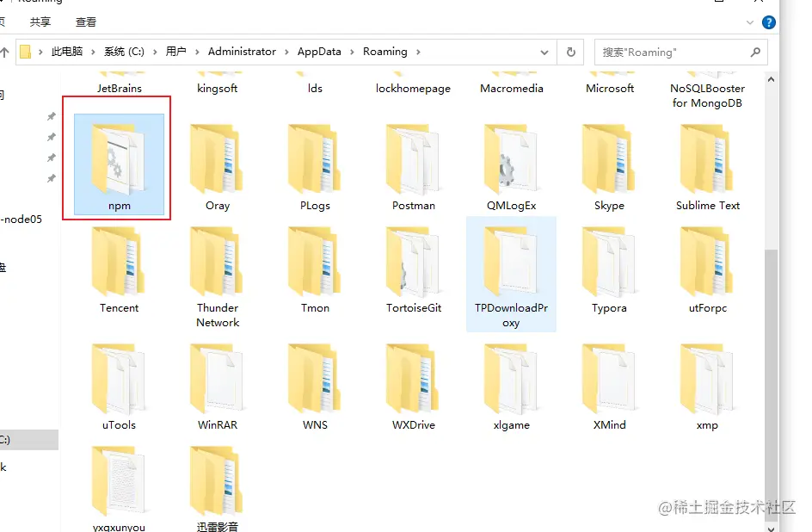The height and width of the screenshot is (532, 812).
Task: Select the uTools folder icon
Action: 119,379
